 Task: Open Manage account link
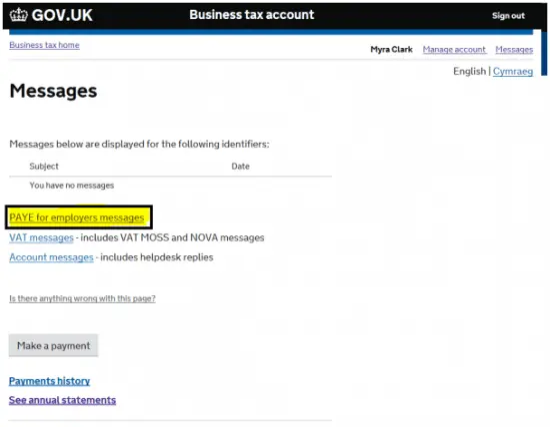tap(454, 49)
